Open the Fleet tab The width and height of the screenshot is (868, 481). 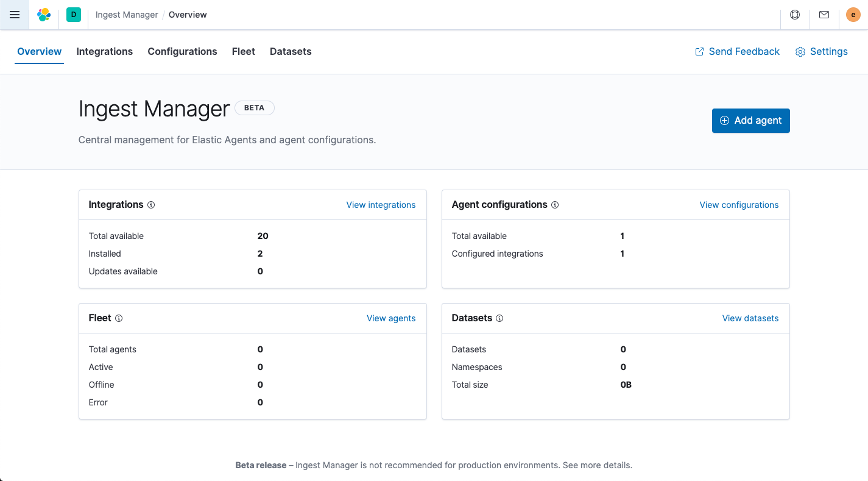tap(243, 51)
